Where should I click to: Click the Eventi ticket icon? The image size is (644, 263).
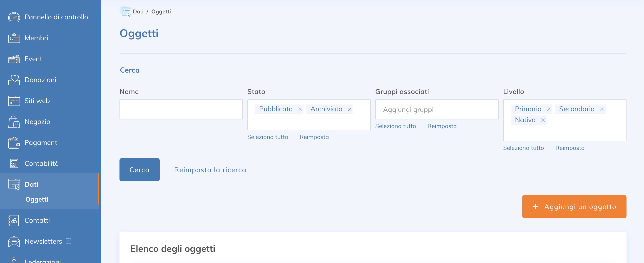(x=14, y=59)
